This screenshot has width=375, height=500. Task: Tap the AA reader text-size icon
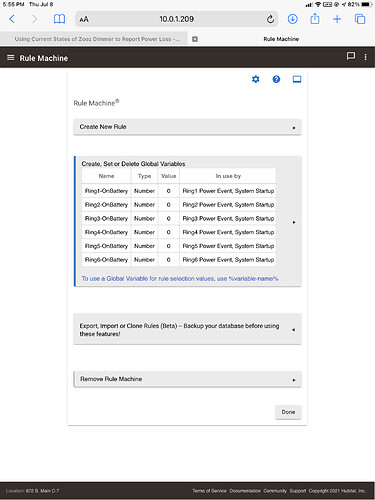(84, 19)
